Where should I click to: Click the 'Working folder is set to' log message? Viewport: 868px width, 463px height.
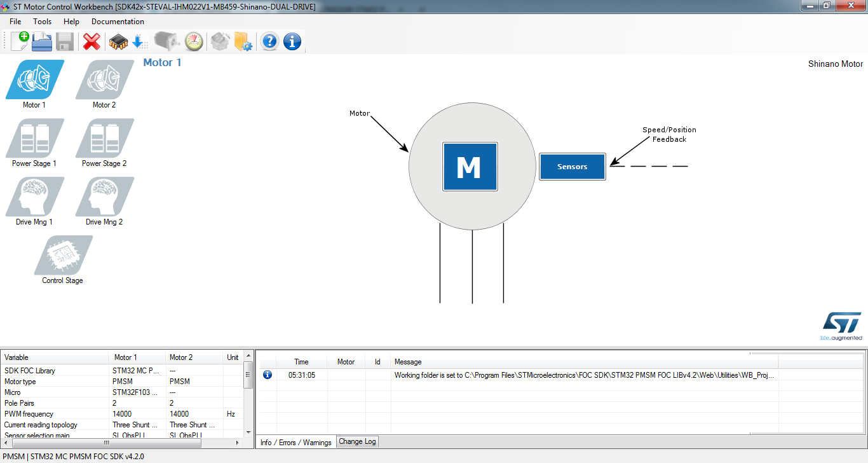tap(585, 375)
